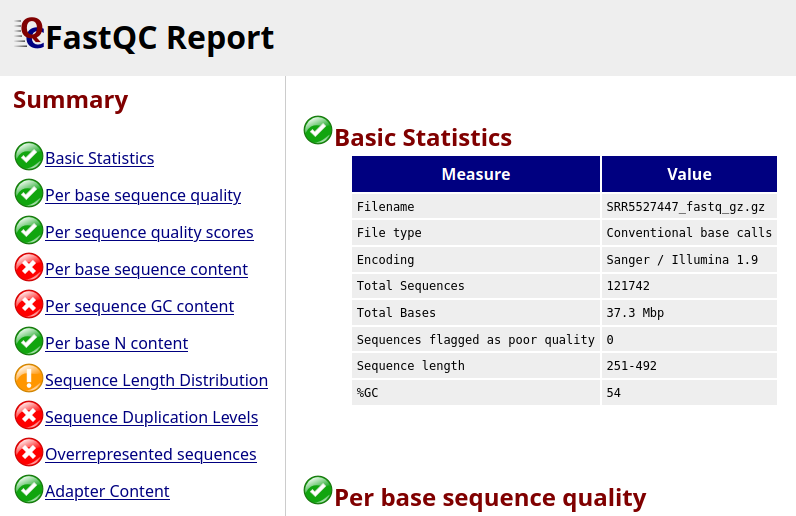Click green pass icon beside Adapter Content
This screenshot has height=516, width=796.
pyautogui.click(x=29, y=490)
